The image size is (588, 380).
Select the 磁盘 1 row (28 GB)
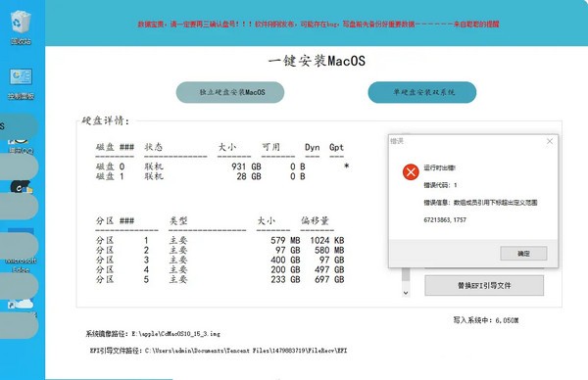click(222, 176)
